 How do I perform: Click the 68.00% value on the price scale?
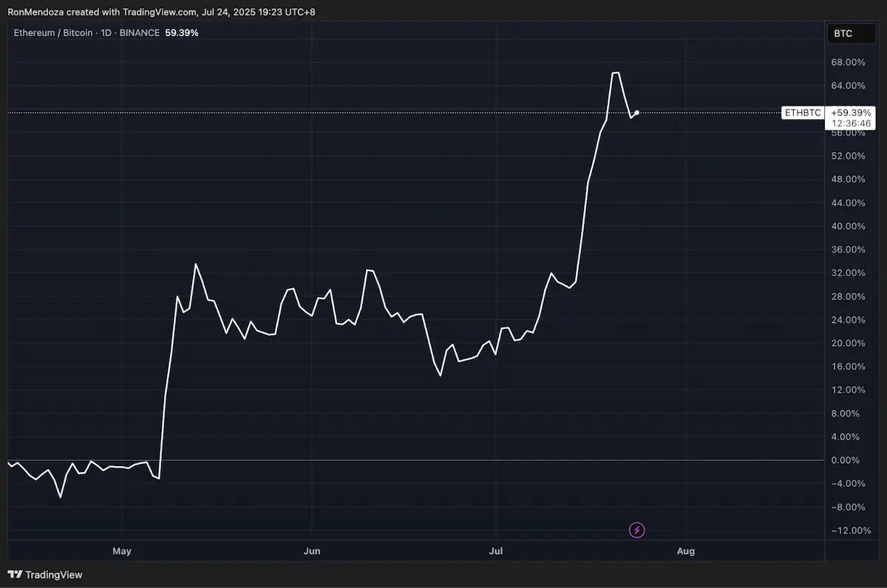[849, 62]
